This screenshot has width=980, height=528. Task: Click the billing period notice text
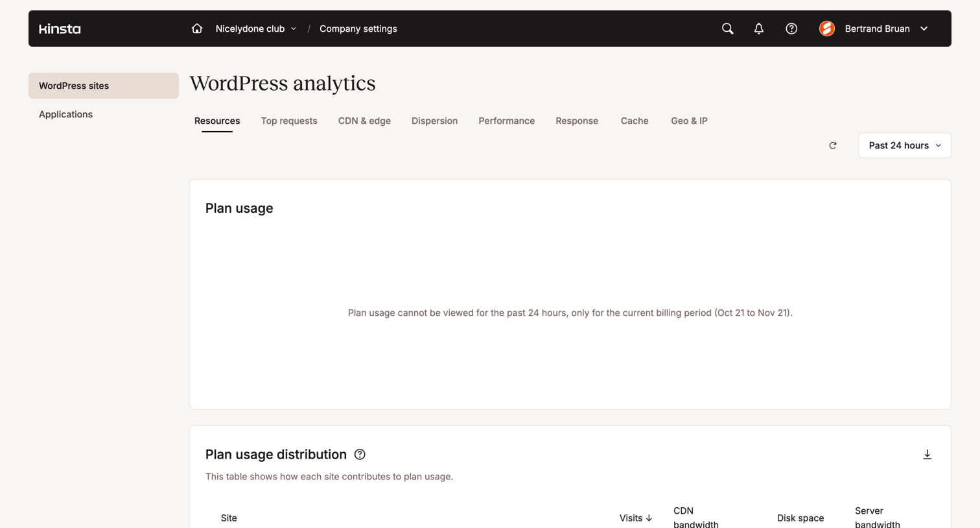coord(570,313)
